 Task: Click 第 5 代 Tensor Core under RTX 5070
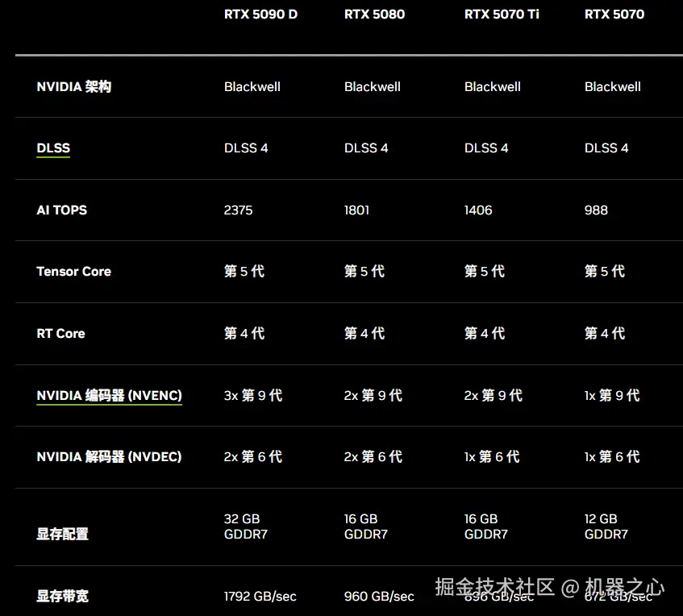point(605,272)
